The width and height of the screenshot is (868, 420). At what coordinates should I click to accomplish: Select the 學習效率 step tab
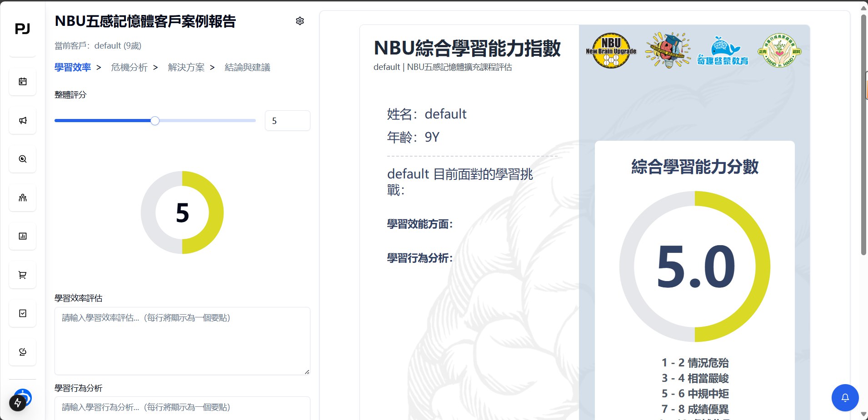(x=73, y=67)
